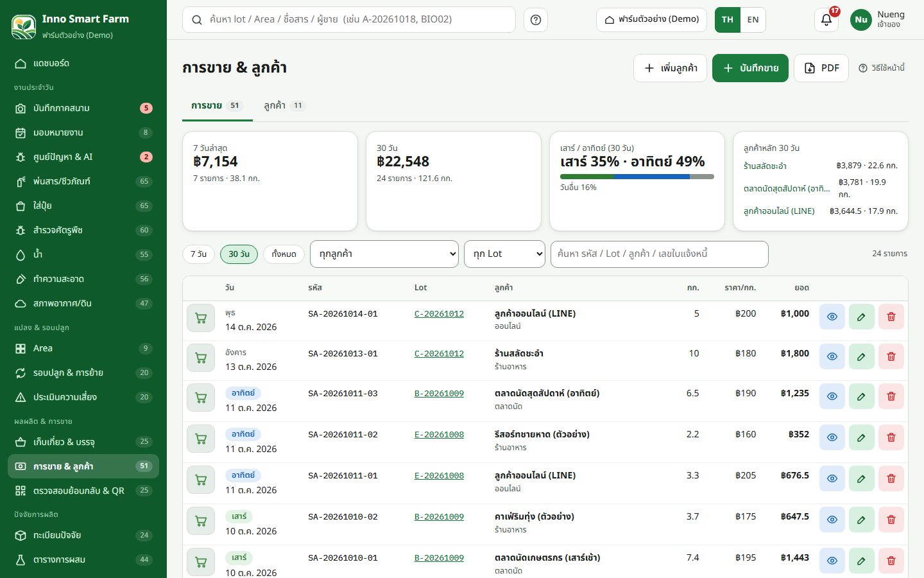Image resolution: width=924 pixels, height=578 pixels.
Task: Click cart icon for sale SA-20261011-02
Action: (x=201, y=439)
